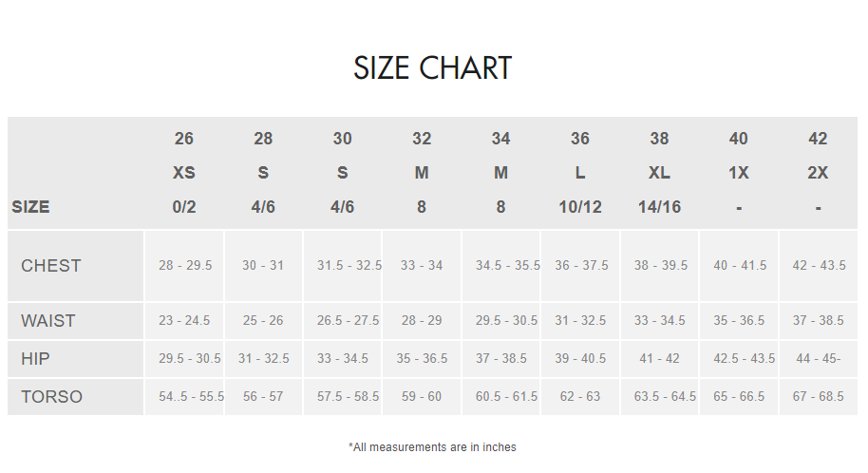
Task: Select the WAIST row label
Action: point(47,321)
